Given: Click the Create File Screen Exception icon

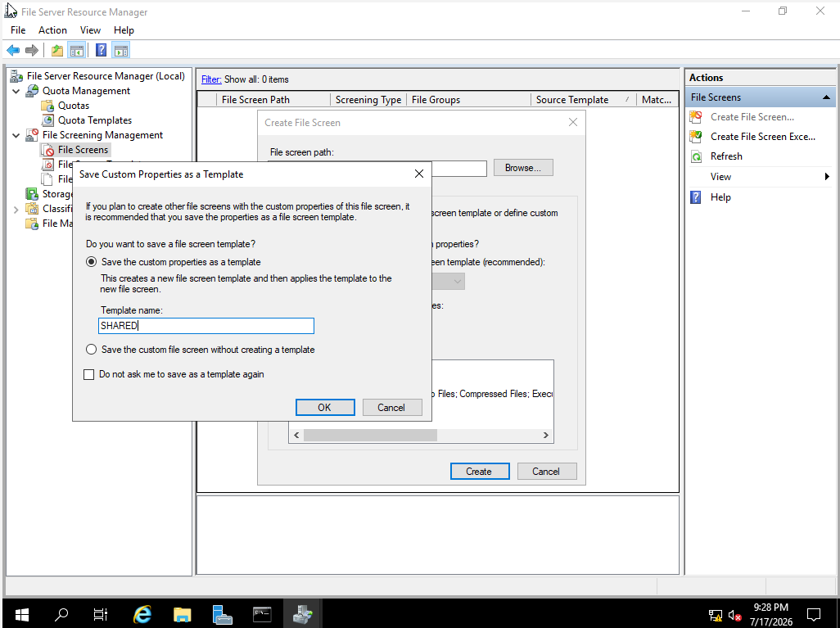Looking at the screenshot, I should click(x=696, y=137).
